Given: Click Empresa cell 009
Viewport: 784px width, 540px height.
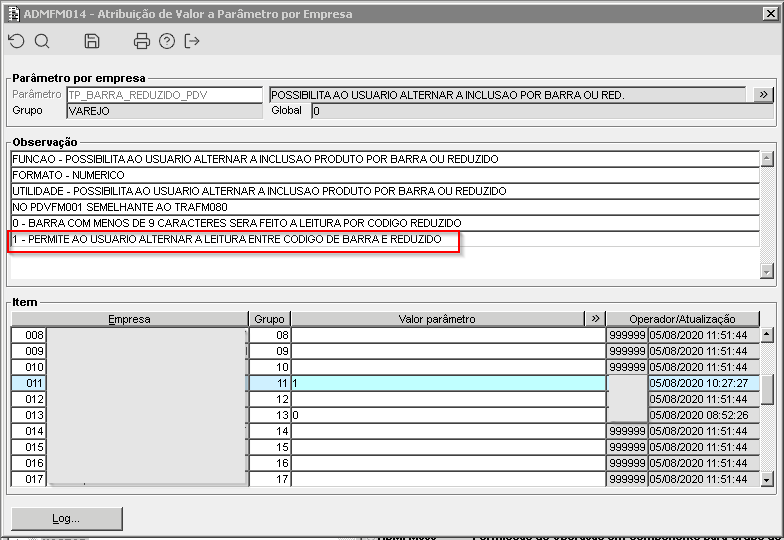Looking at the screenshot, I should tap(28, 351).
